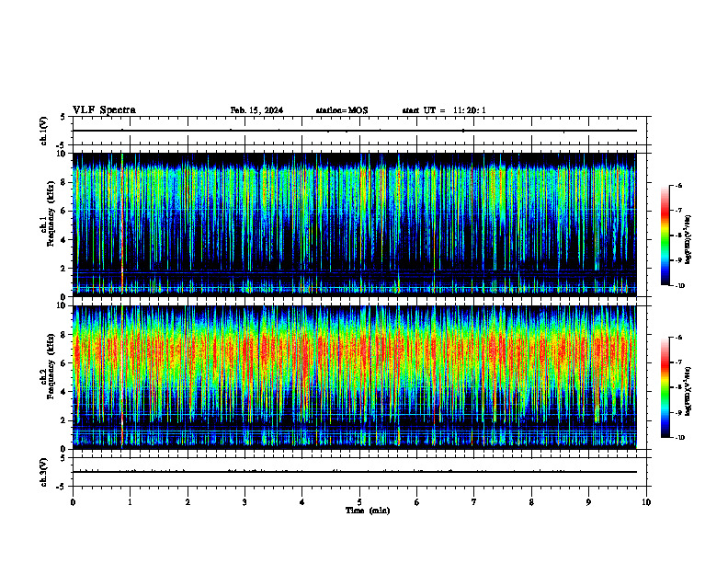This screenshot has height=563, width=728.
Task: Click the '-10' tick on ch.1 colorbar
Action: [x=679, y=286]
